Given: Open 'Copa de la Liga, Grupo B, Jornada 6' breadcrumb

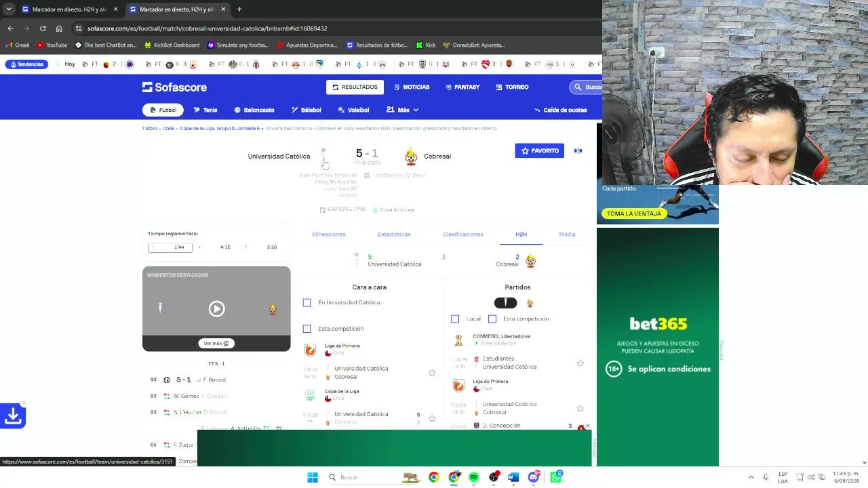Looking at the screenshot, I should click(220, 128).
